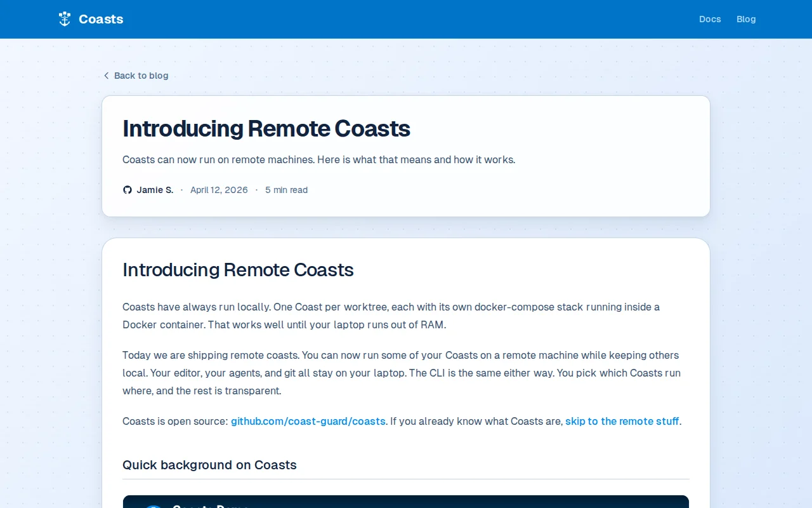Click the left chevron beside Back to blog
Screen dimensions: 812x508
click(106, 76)
